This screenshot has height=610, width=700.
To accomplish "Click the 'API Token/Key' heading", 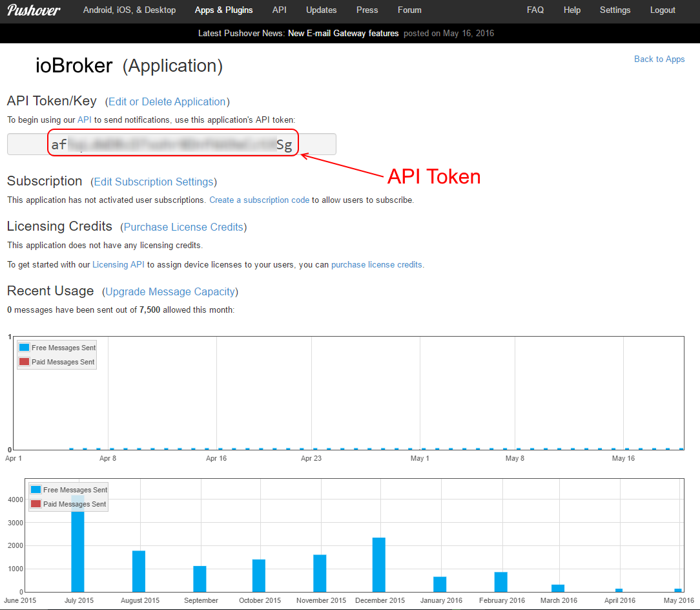I will point(52,101).
